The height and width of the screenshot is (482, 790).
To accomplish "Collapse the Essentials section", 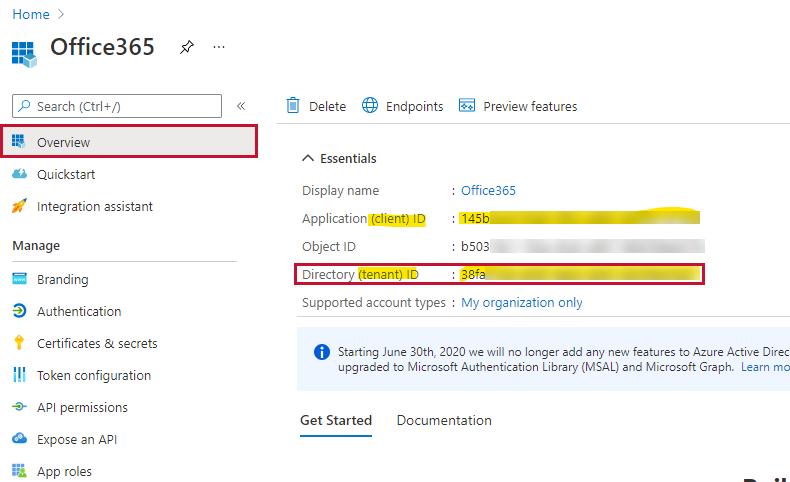I will 308,158.
